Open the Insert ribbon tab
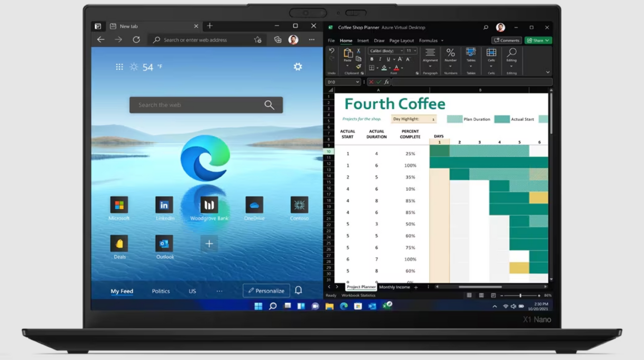The height and width of the screenshot is (360, 644). (363, 41)
